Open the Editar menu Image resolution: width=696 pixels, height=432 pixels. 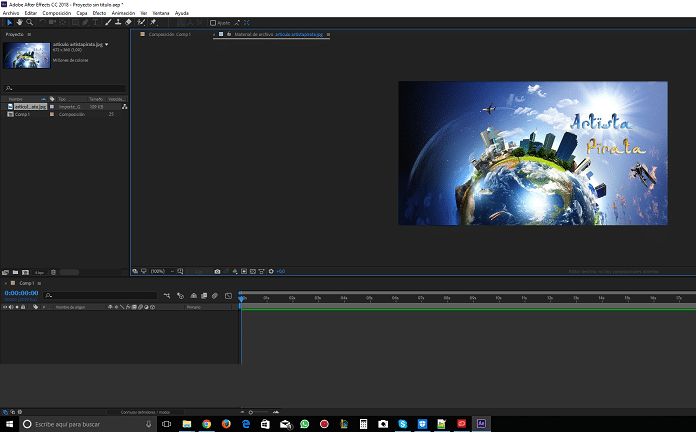tap(31, 13)
